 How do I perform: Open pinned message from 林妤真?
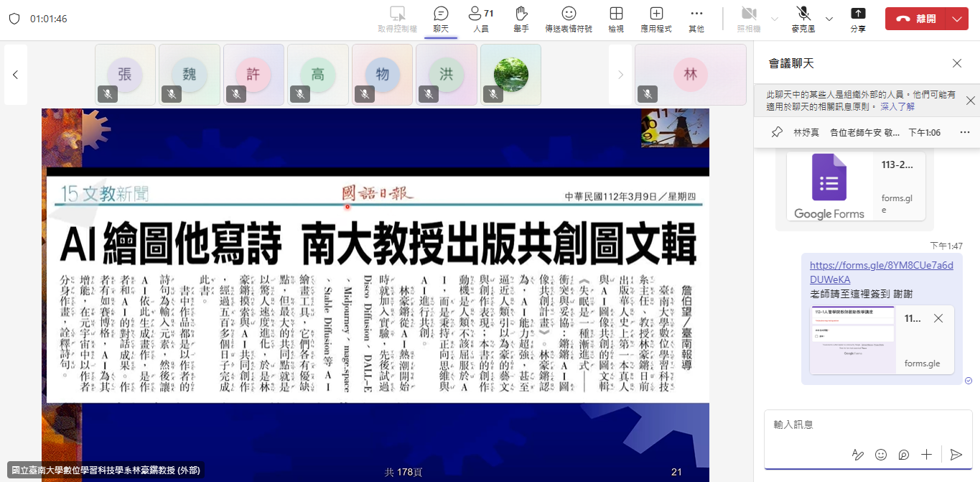coord(867,132)
